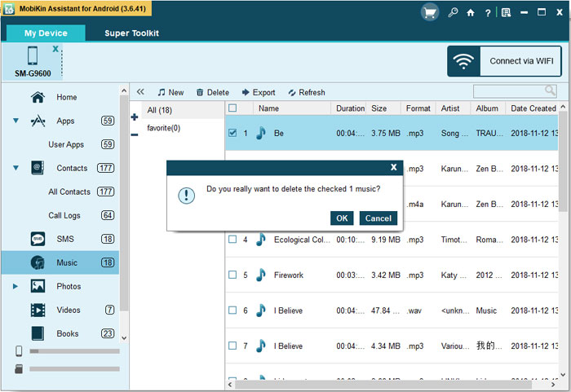This screenshot has height=392, width=571.
Task: Confirm deletion with OK button
Action: point(342,218)
